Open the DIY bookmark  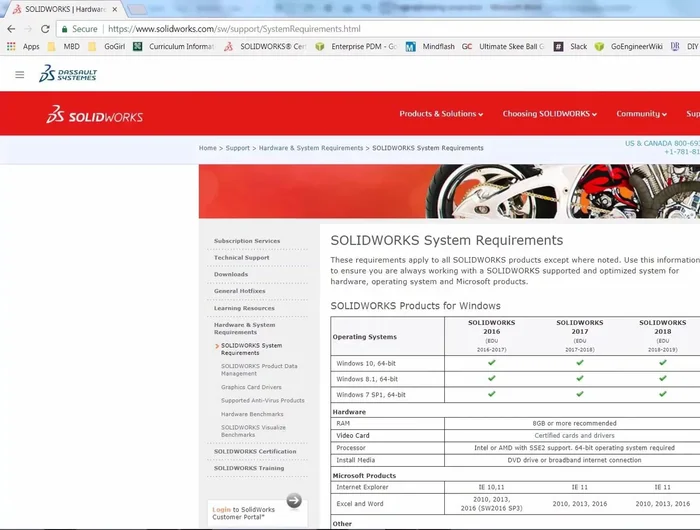684,46
